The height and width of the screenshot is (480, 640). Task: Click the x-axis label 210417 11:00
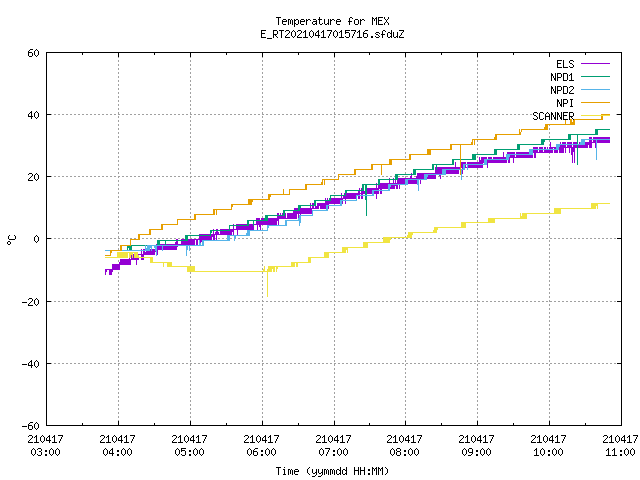[x=620, y=446]
